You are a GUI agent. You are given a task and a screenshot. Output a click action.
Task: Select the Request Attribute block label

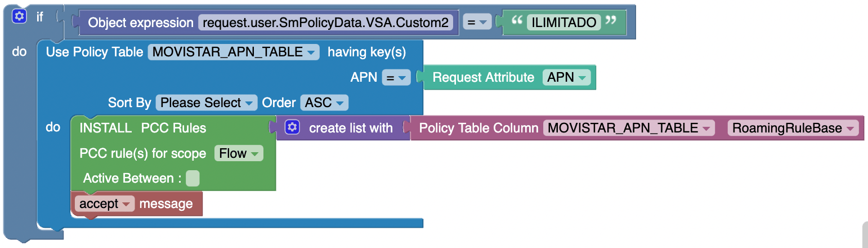(x=483, y=78)
